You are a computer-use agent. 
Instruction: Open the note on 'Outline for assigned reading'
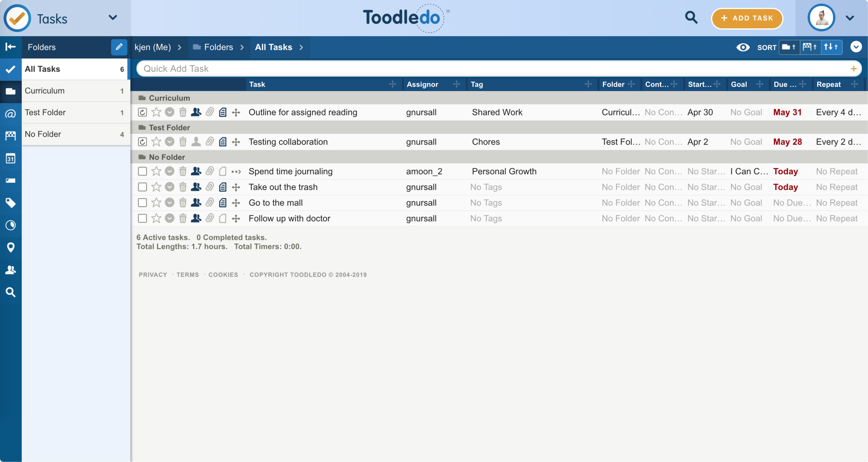(223, 112)
